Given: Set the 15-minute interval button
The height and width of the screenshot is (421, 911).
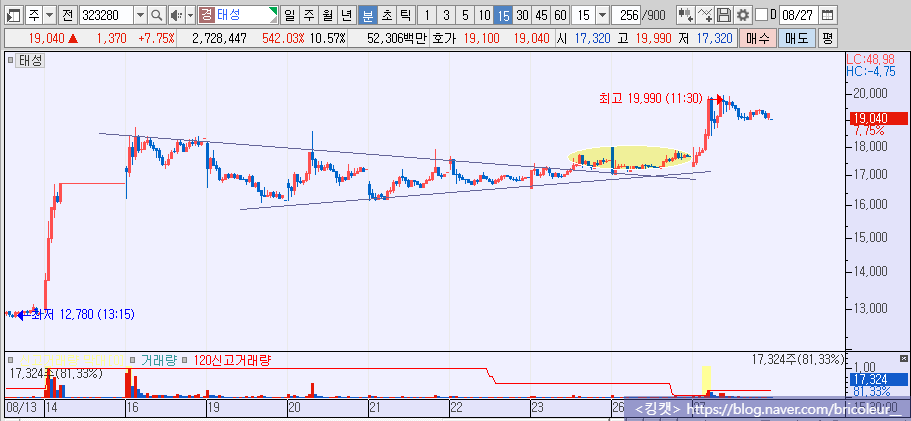Looking at the screenshot, I should pos(504,15).
